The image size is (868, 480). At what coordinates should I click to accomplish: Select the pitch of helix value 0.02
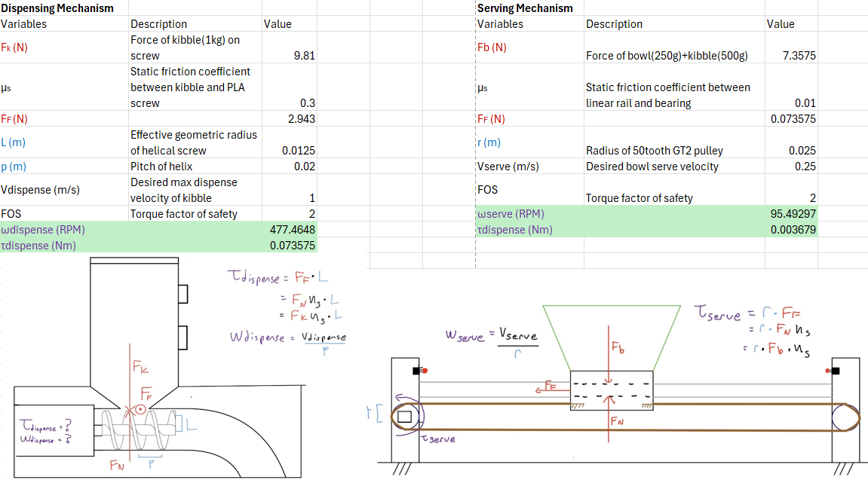290,167
